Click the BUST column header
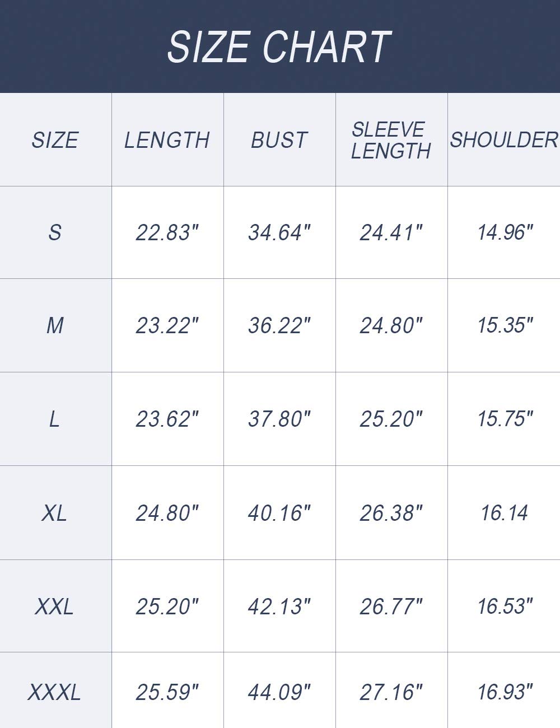 click(x=279, y=140)
